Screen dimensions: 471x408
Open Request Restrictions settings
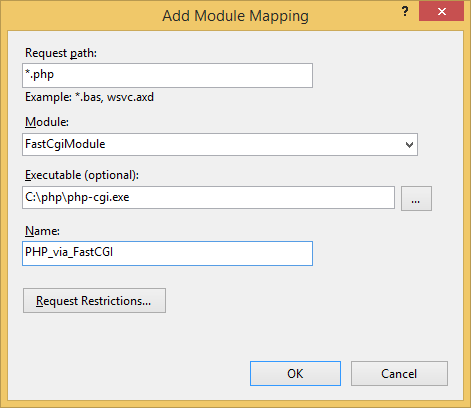94,301
